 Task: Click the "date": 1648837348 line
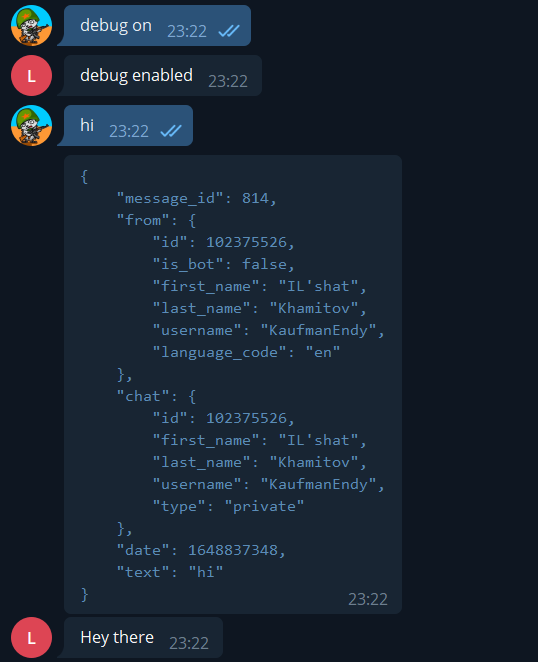point(201,550)
